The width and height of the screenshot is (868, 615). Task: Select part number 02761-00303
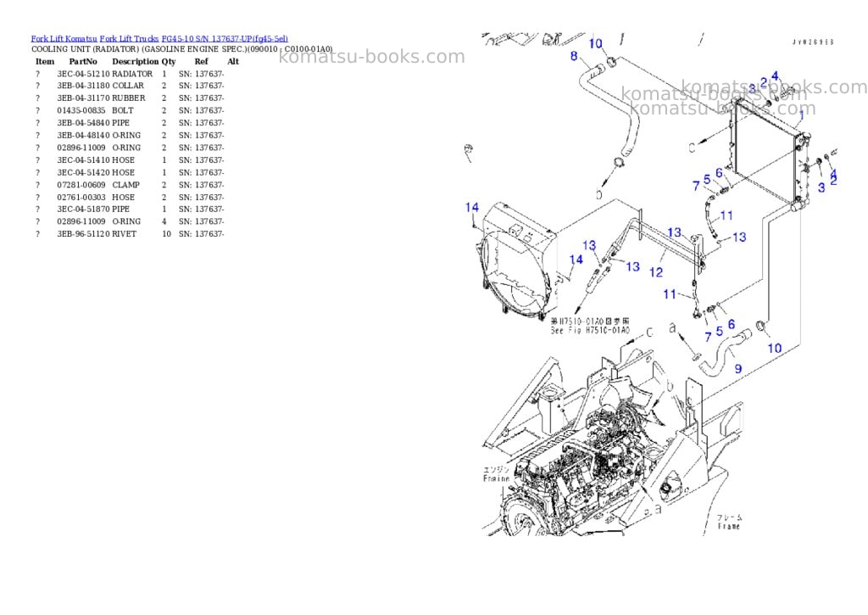tap(81, 198)
